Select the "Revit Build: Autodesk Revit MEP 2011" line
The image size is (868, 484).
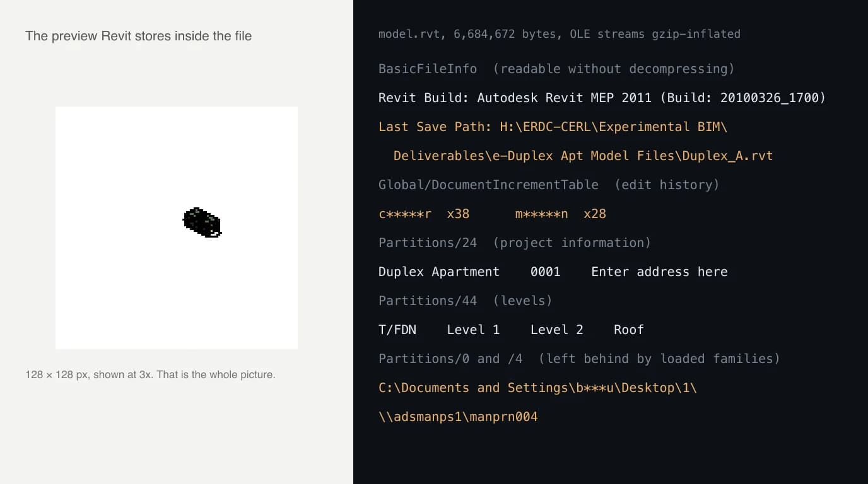pyautogui.click(x=602, y=98)
